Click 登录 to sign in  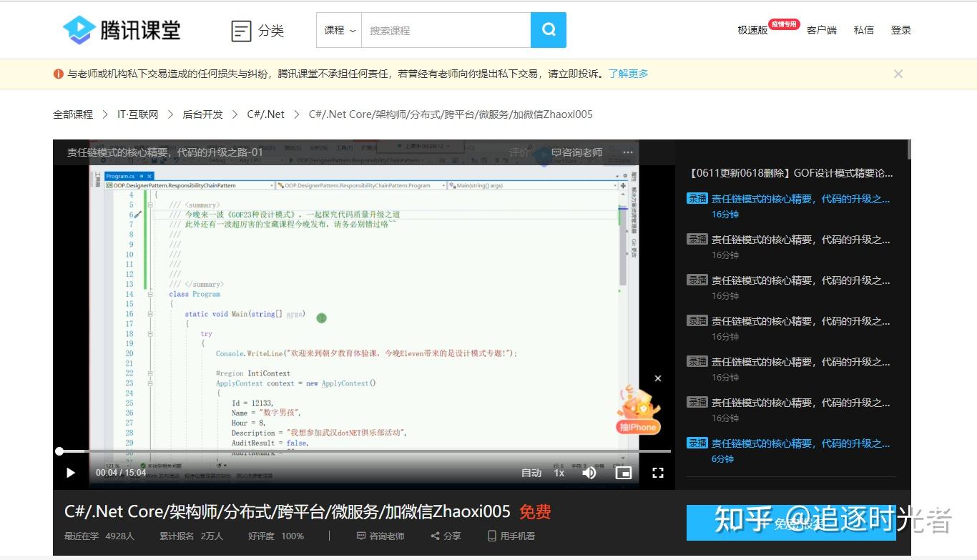click(900, 29)
